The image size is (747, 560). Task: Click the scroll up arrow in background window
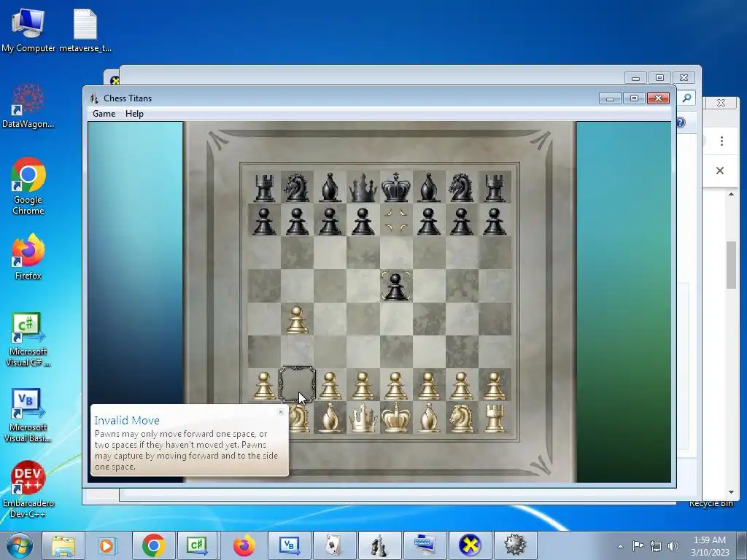point(731,194)
